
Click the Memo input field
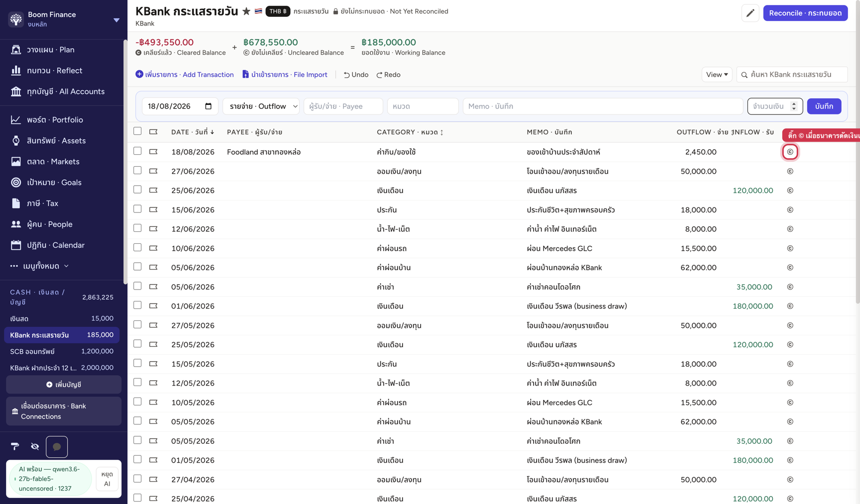(603, 106)
